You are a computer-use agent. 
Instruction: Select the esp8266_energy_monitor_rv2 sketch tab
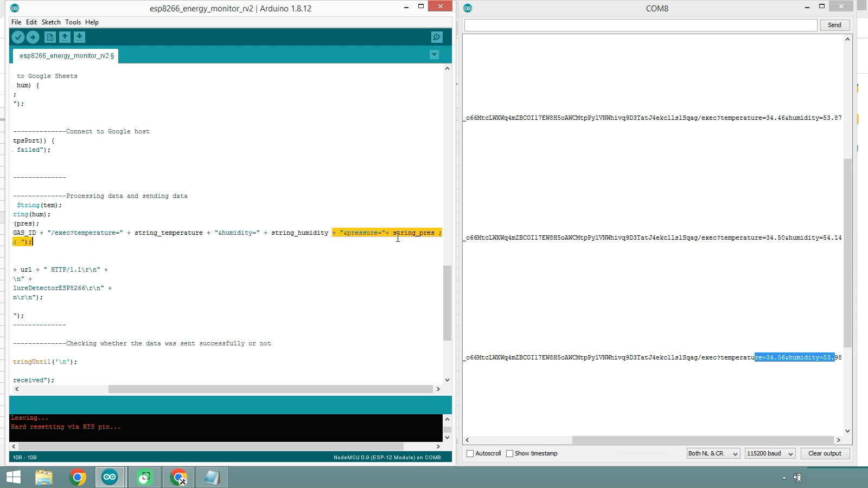[x=66, y=55]
